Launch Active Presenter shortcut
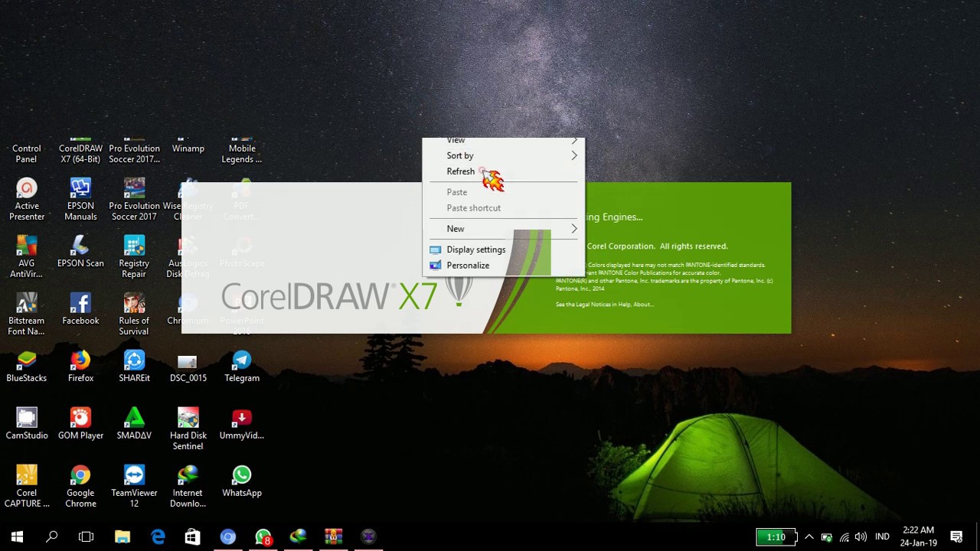980x551 pixels. click(27, 200)
